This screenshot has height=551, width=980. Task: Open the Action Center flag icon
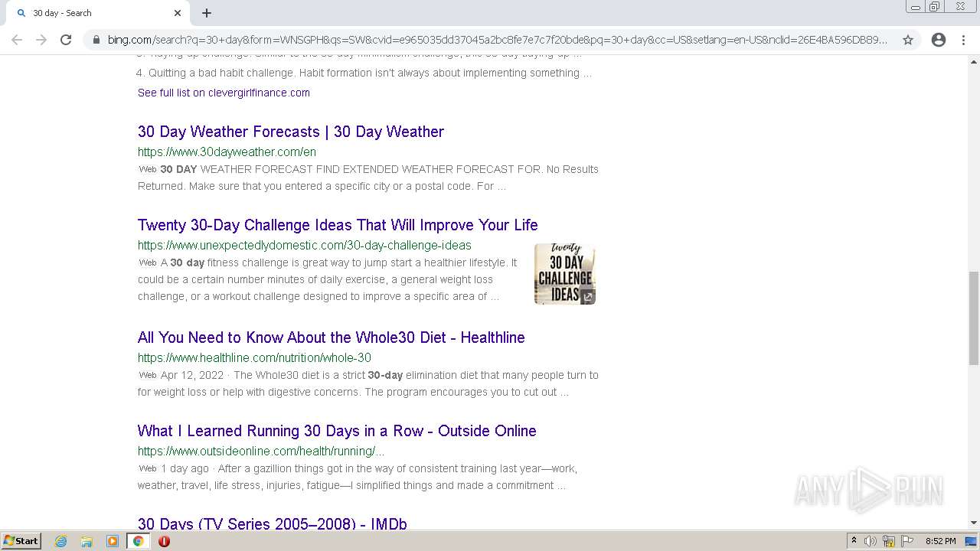click(x=907, y=541)
